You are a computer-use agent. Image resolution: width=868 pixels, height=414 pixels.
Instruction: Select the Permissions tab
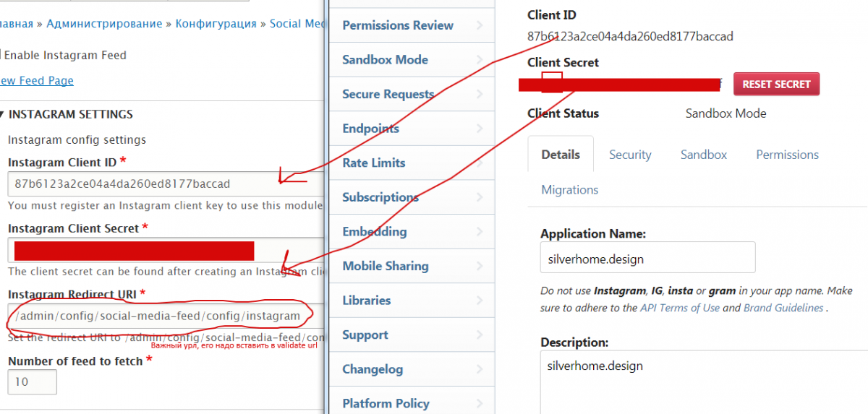[787, 155]
